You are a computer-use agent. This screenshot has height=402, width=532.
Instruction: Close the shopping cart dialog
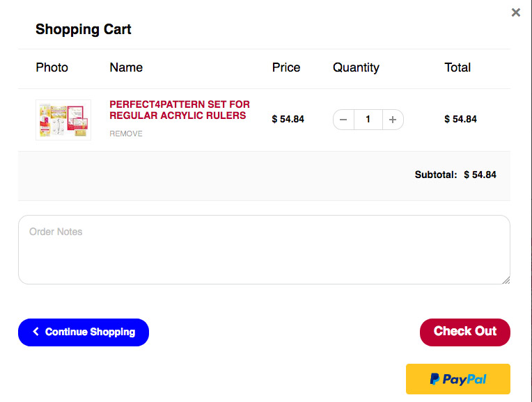coord(516,13)
